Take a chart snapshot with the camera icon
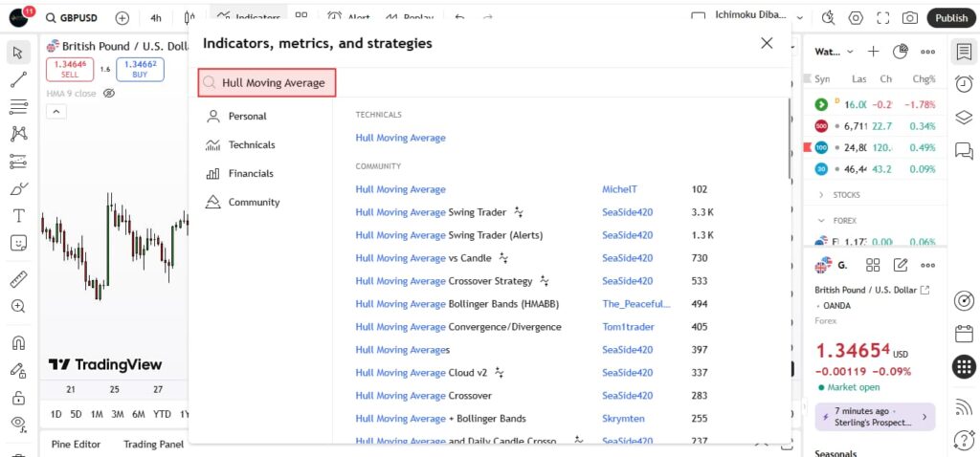 909,18
